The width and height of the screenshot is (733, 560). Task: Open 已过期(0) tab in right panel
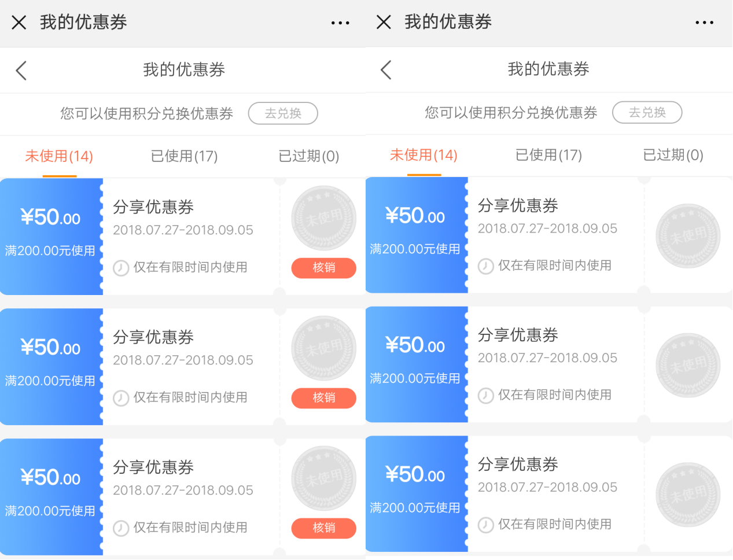673,155
